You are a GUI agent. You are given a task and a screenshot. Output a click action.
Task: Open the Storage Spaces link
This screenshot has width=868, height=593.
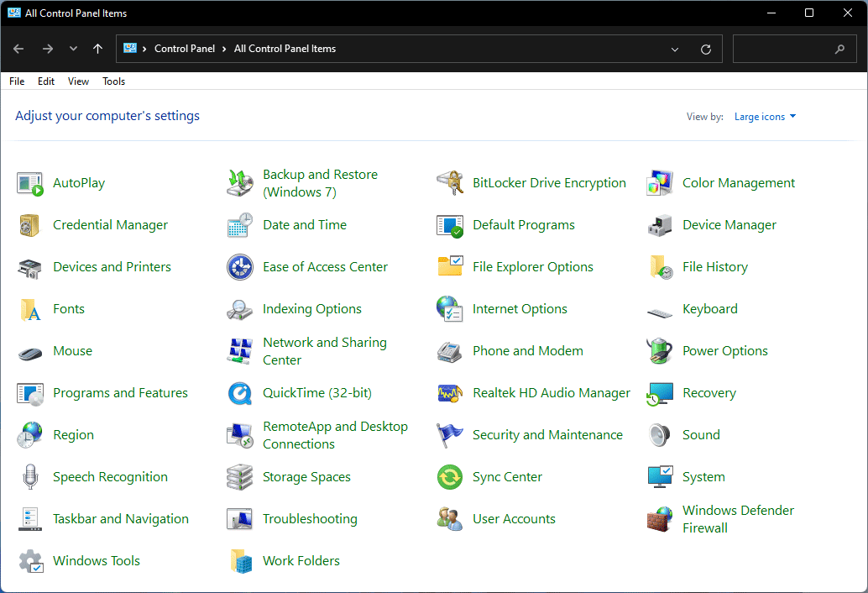306,477
